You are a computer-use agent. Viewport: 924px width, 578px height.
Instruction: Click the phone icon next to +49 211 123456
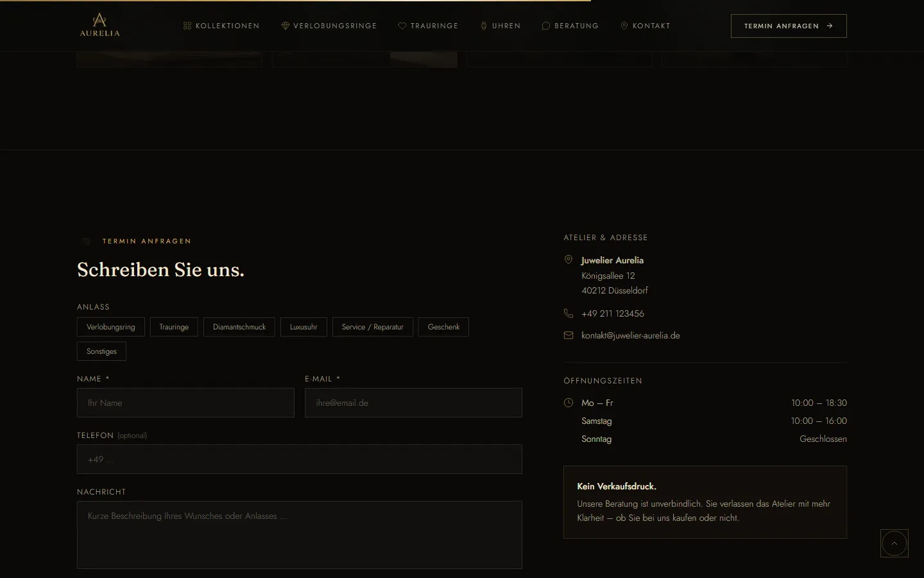pos(569,313)
